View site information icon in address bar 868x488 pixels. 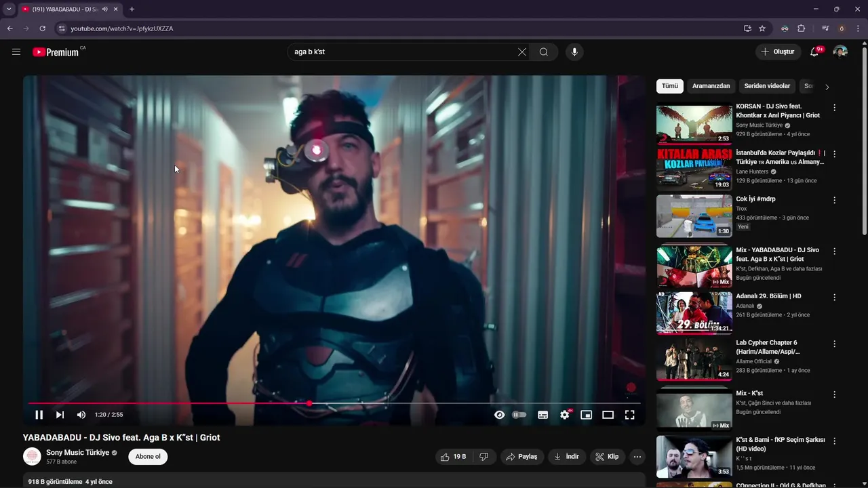(61, 28)
